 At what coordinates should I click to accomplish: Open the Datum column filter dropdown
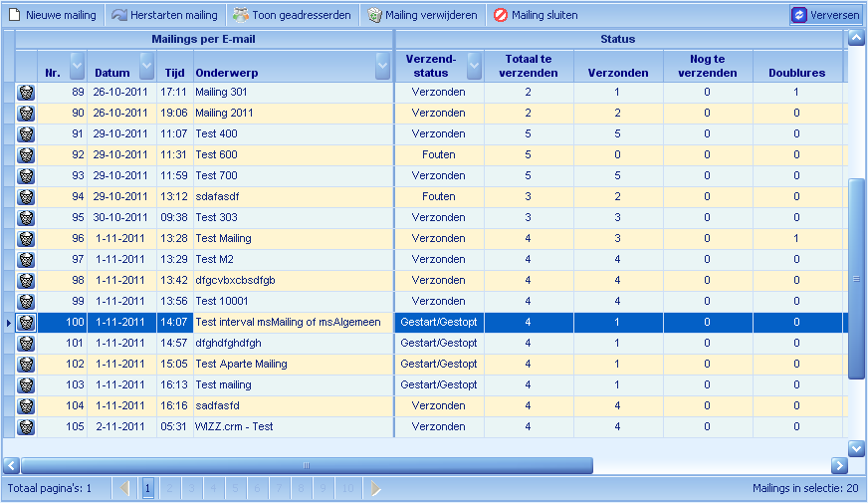(x=146, y=66)
